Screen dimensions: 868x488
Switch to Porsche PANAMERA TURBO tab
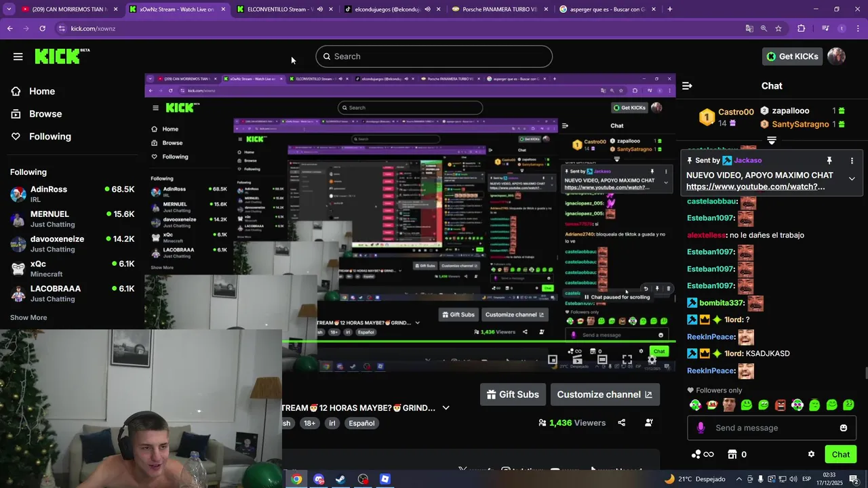[499, 9]
